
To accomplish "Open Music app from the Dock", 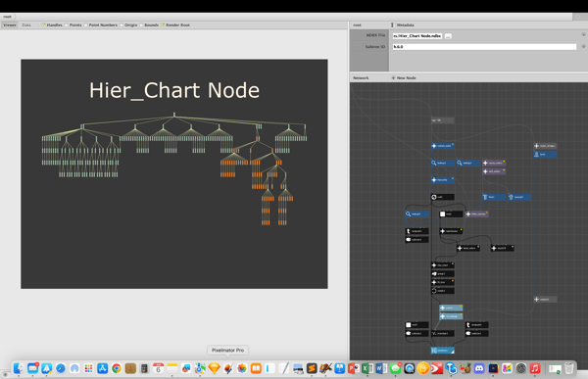I will click(535, 368).
